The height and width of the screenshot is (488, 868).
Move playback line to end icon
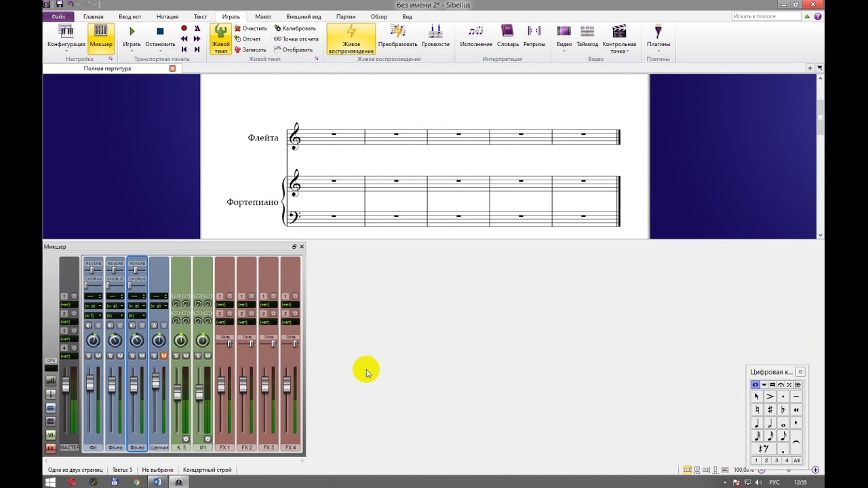pyautogui.click(x=197, y=49)
